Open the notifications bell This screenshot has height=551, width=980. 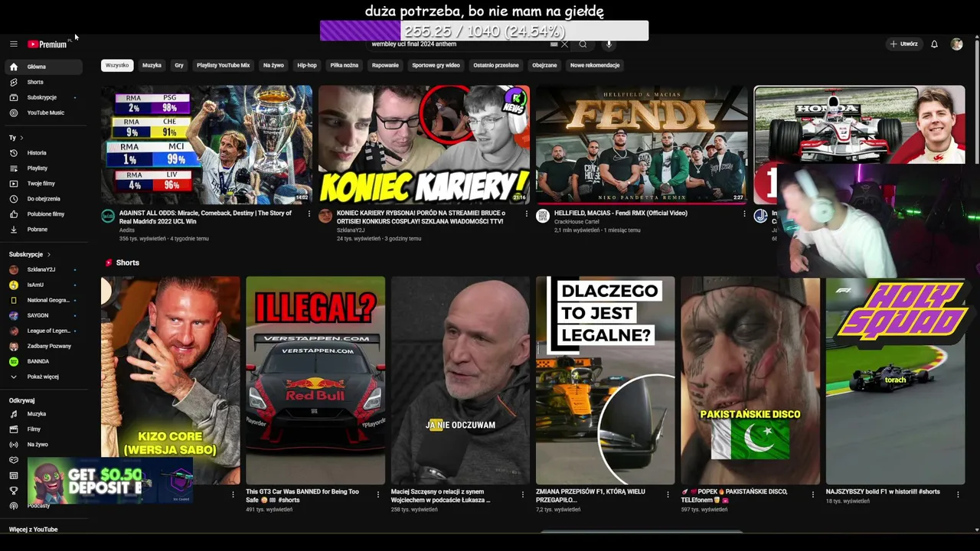click(x=934, y=44)
